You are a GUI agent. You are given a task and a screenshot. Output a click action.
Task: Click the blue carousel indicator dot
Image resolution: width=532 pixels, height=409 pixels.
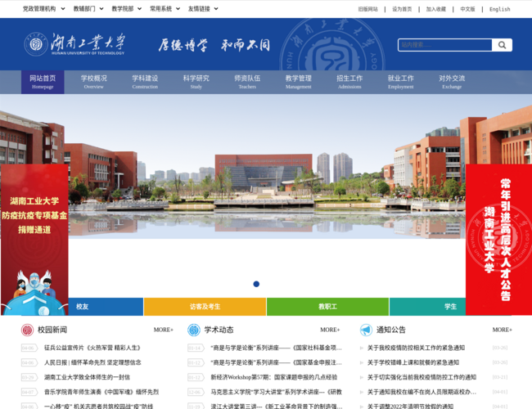pos(256,284)
